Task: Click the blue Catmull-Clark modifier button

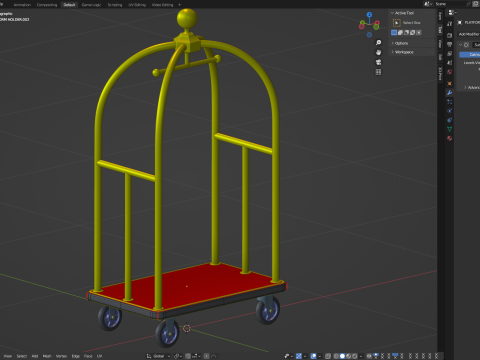Action: (x=470, y=54)
